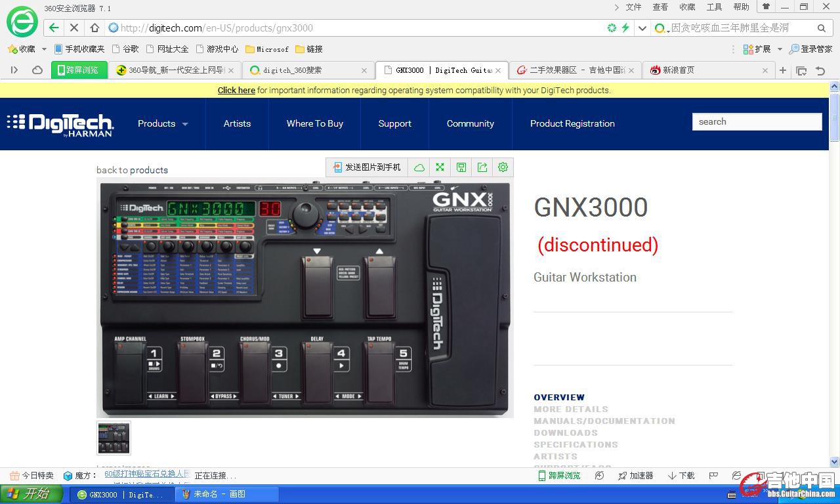The height and width of the screenshot is (504, 840).
Task: Open 手机收藏夹 bookmark
Action: (79, 49)
